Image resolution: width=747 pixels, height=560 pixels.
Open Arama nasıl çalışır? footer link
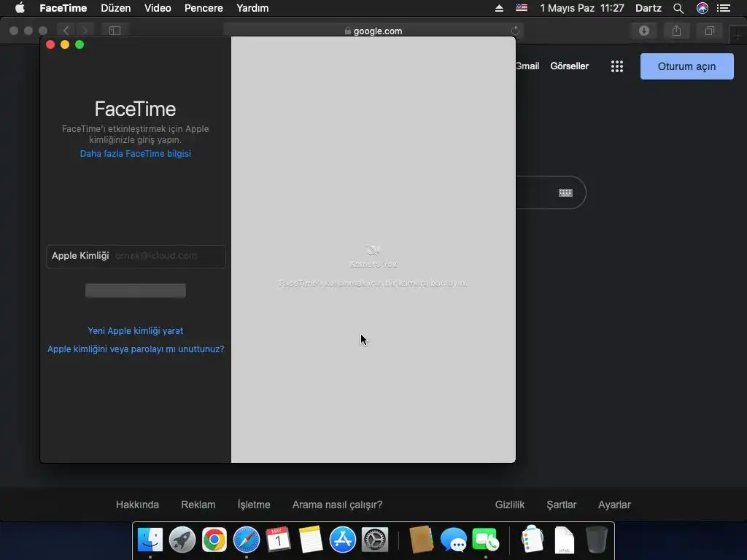pyautogui.click(x=337, y=505)
